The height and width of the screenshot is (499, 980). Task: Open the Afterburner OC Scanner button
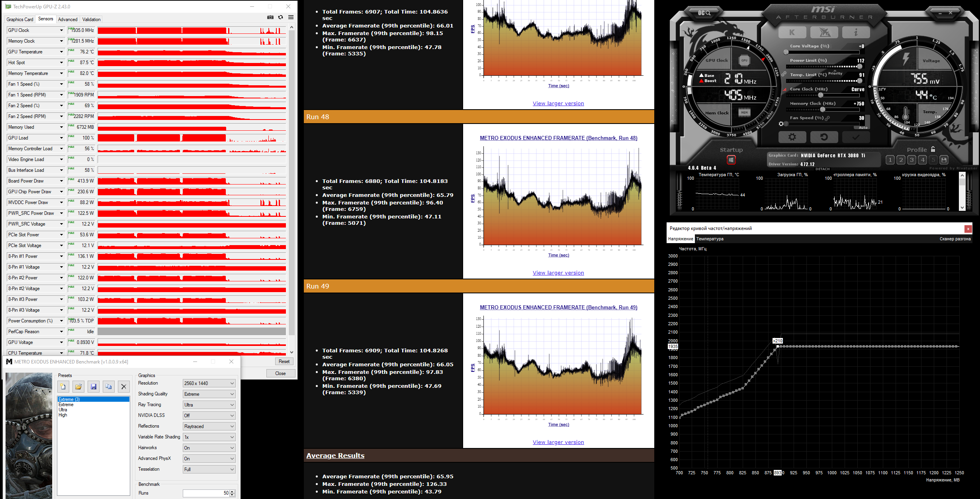pos(704,13)
